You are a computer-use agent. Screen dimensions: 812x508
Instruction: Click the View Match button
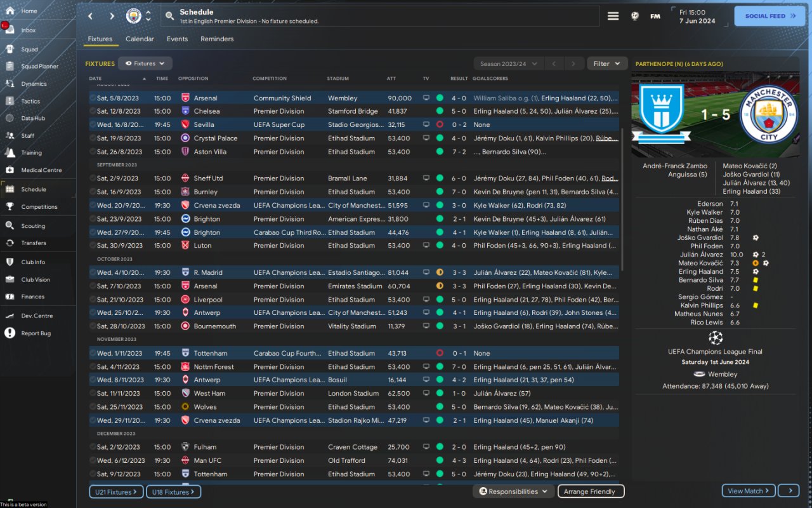(x=749, y=491)
